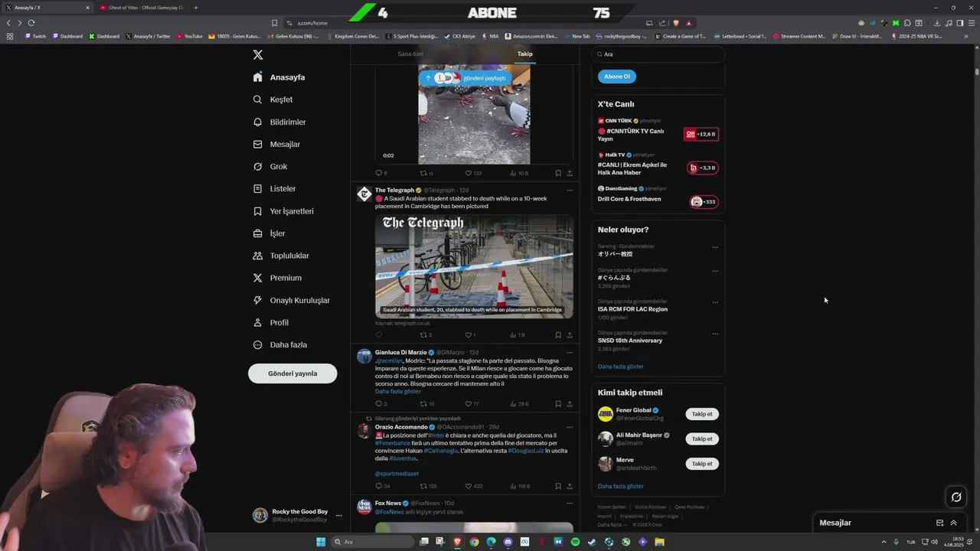Click SNSD 18th Anniversary trend
Image resolution: width=980 pixels, height=551 pixels.
(x=629, y=341)
